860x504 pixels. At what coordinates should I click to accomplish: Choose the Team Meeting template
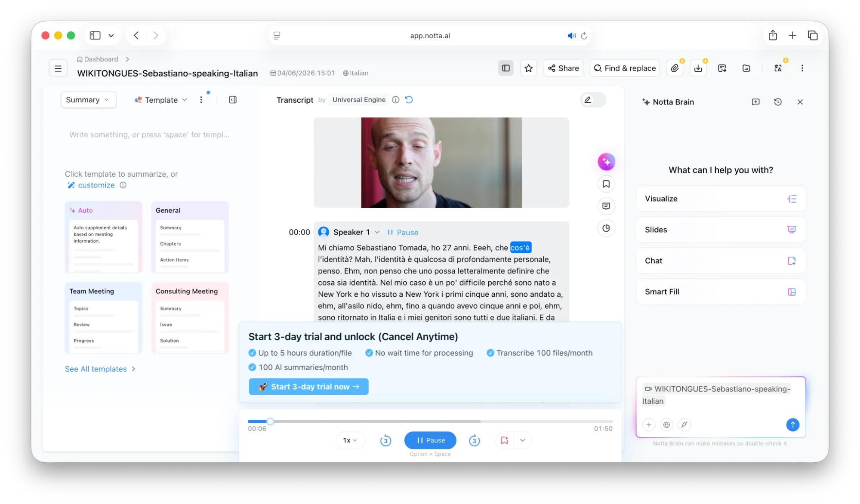click(104, 318)
